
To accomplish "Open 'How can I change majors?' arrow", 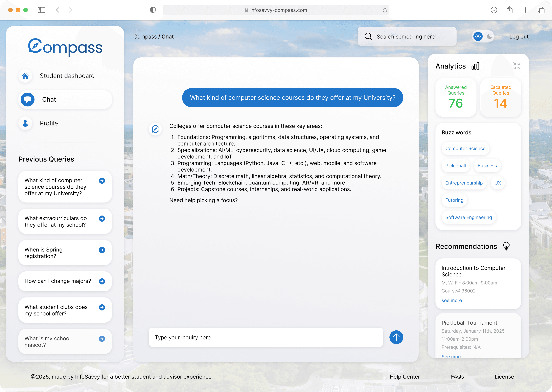I will [102, 281].
